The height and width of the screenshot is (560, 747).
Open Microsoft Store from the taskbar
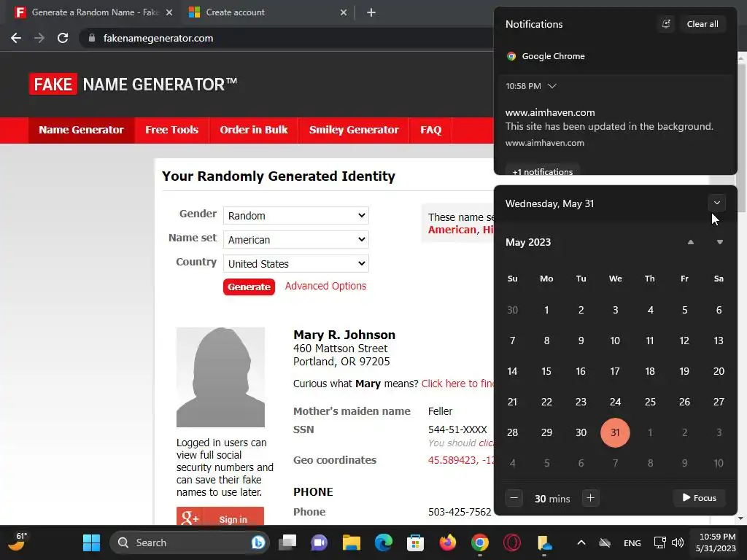[x=415, y=542]
